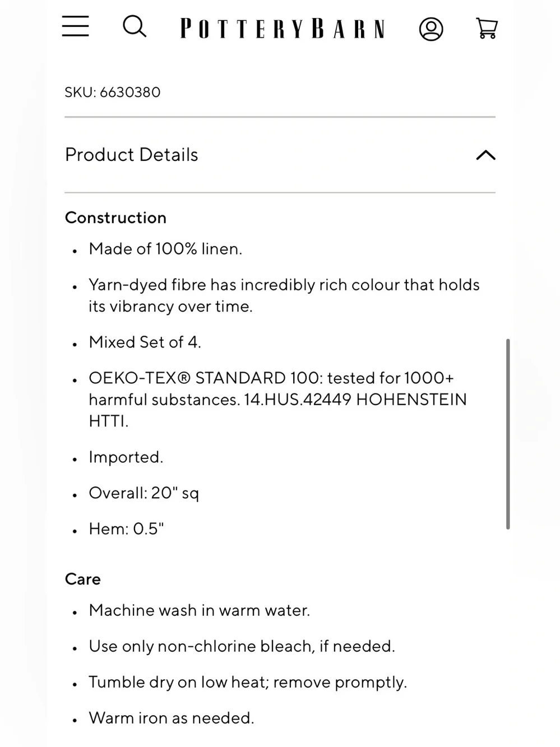Image resolution: width=560 pixels, height=747 pixels.
Task: Click the Product Details section header
Action: point(280,155)
